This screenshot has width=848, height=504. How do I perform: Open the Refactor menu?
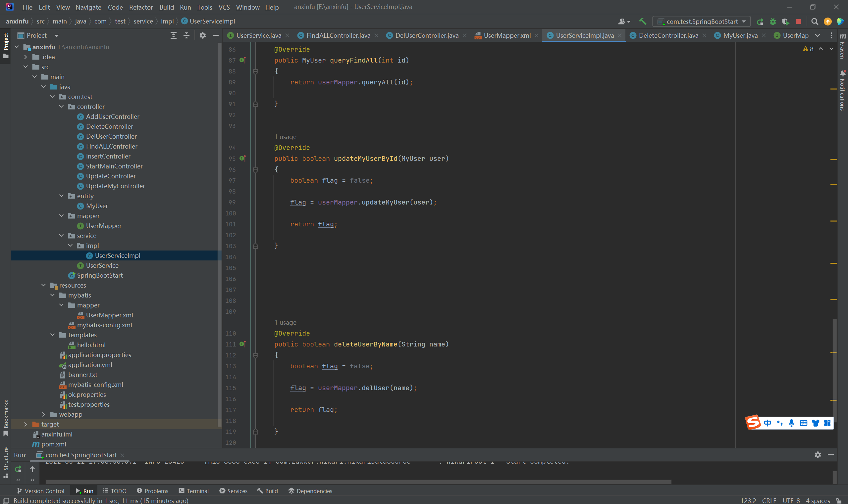[x=141, y=7]
